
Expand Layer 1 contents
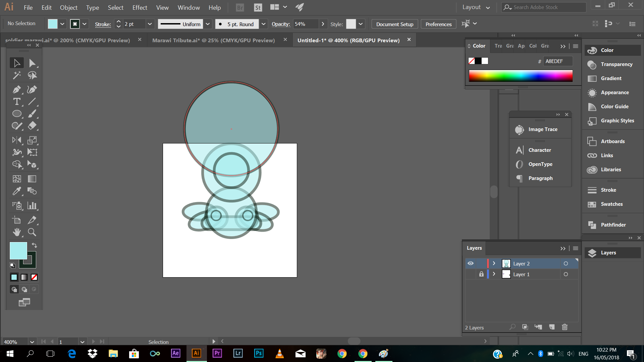494,274
